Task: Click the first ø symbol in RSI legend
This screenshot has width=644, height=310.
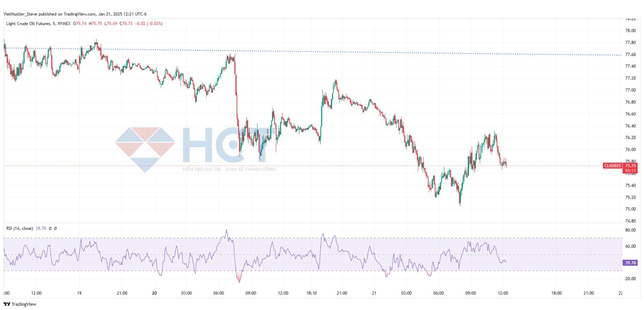Action: pos(50,229)
